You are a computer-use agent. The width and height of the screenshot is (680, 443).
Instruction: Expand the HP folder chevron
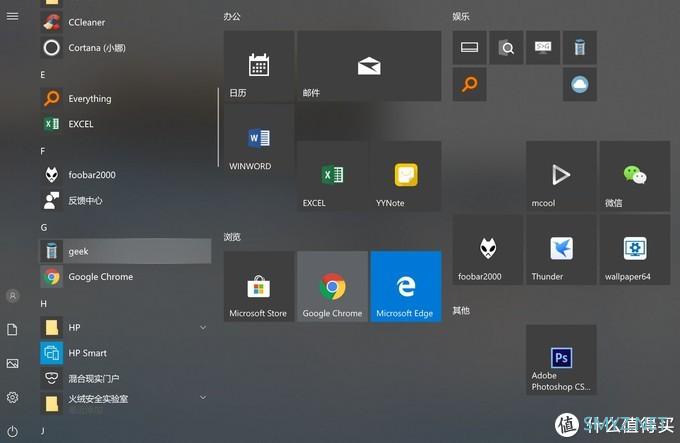coord(203,327)
